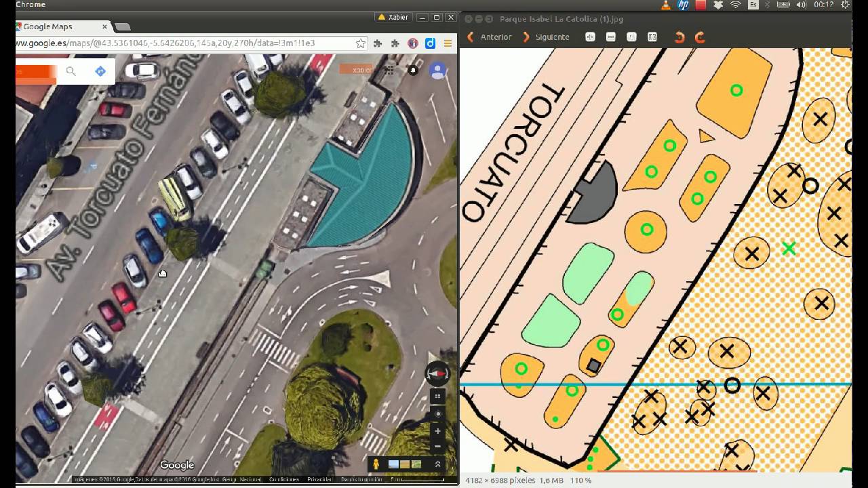
Task: Zoom out the map with minus button
Action: (438, 447)
